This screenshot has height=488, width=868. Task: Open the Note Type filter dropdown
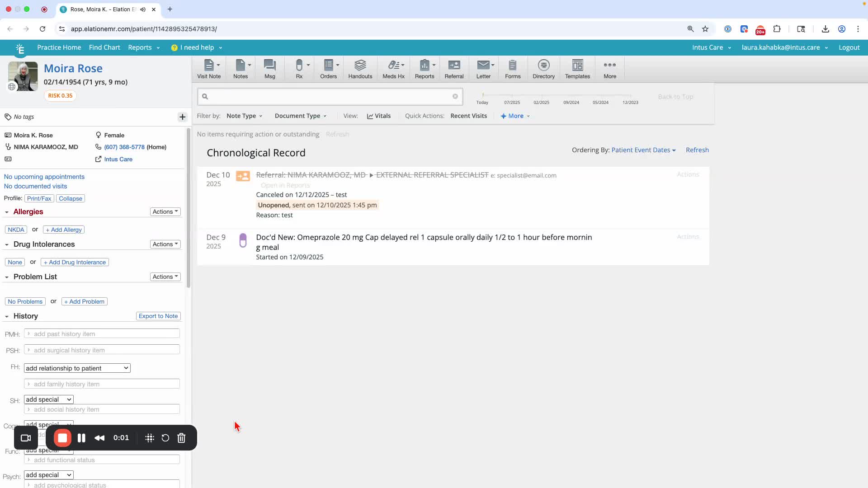click(x=244, y=116)
